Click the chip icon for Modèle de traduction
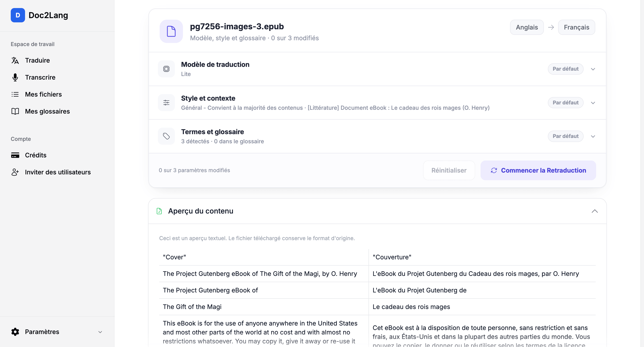The width and height of the screenshot is (644, 347). pos(166,69)
